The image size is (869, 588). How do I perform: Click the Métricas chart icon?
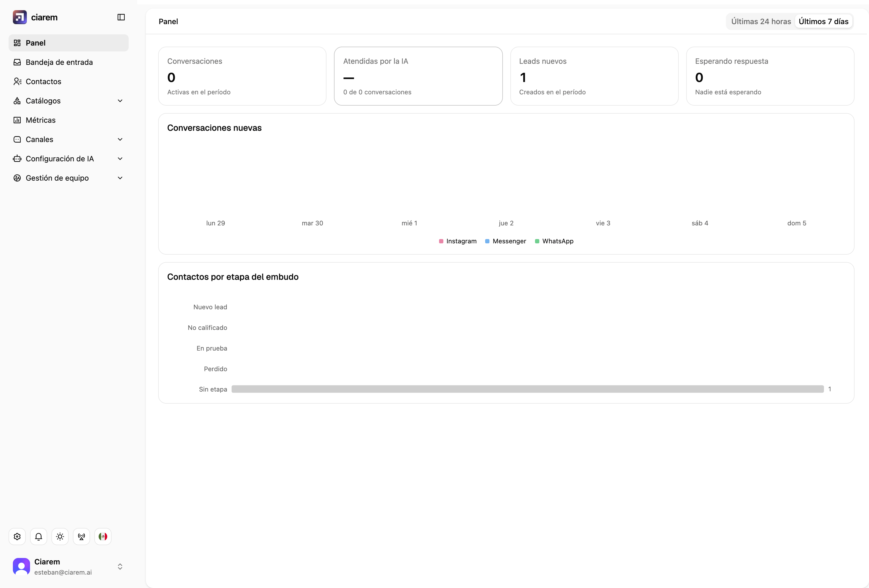[x=17, y=120]
